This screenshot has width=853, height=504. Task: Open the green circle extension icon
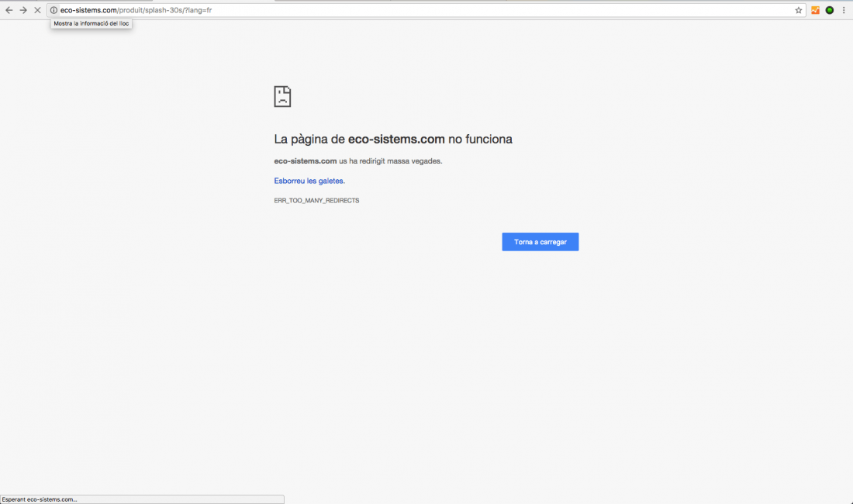tap(830, 10)
